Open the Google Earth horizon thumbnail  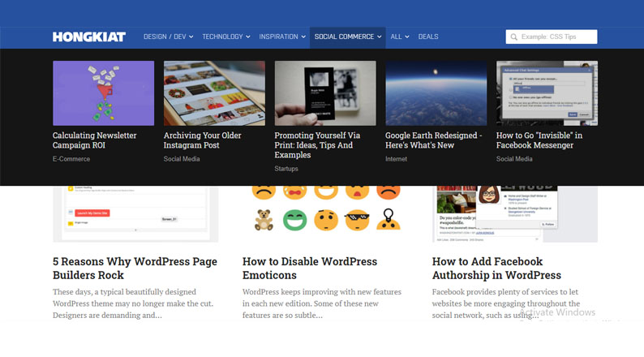(436, 93)
